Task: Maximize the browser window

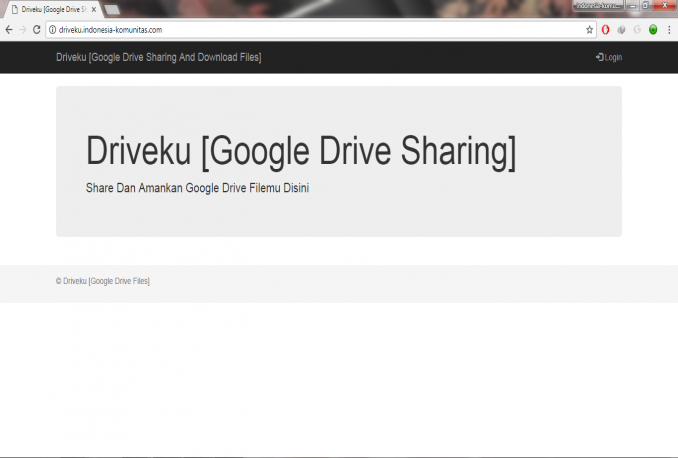Action: pyautogui.click(x=645, y=5)
